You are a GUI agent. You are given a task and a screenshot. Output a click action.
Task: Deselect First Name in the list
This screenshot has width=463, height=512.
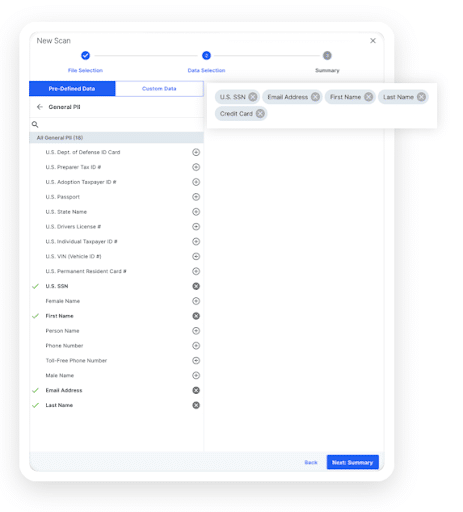pyautogui.click(x=196, y=316)
